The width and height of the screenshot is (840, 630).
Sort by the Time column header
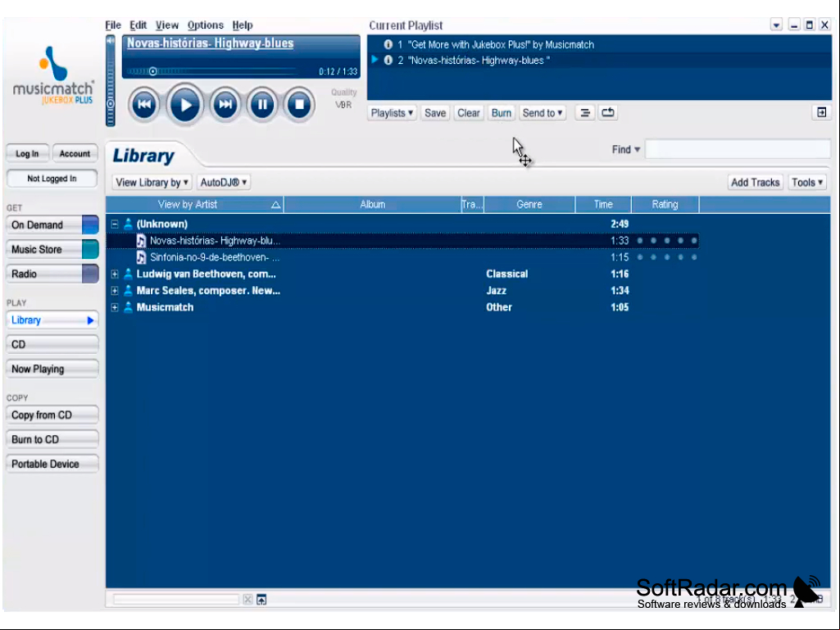tap(603, 204)
